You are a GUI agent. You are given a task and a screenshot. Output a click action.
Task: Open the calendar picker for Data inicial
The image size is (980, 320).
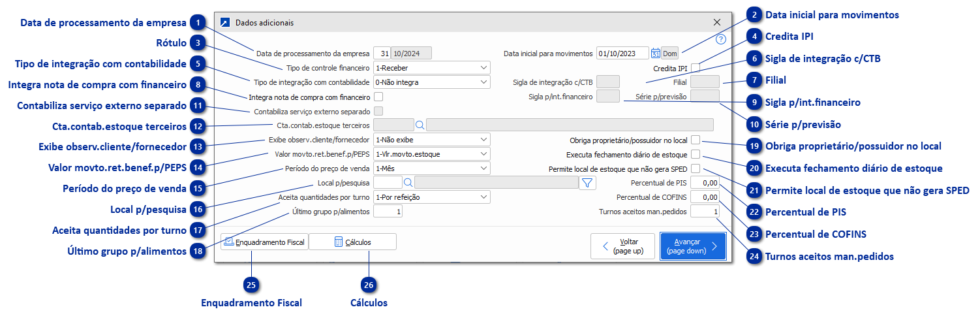[x=655, y=54]
